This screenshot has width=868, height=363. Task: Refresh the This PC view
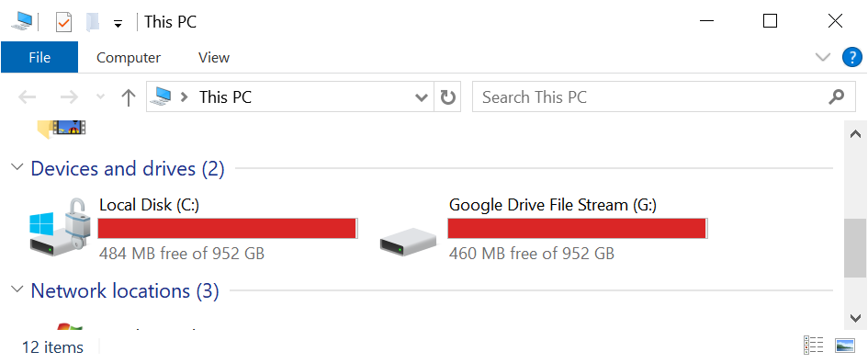tap(447, 97)
